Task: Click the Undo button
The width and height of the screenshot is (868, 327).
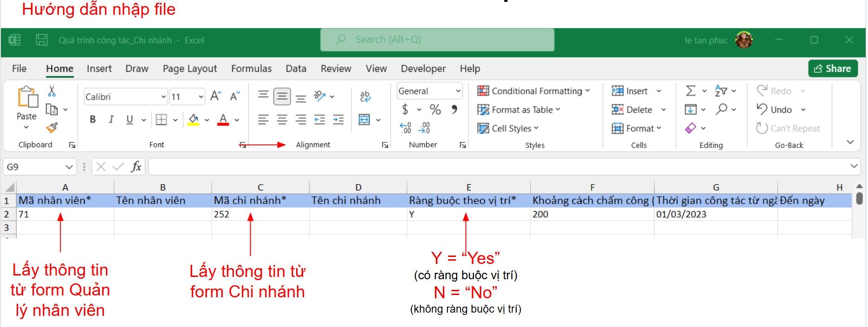Action: pos(775,109)
